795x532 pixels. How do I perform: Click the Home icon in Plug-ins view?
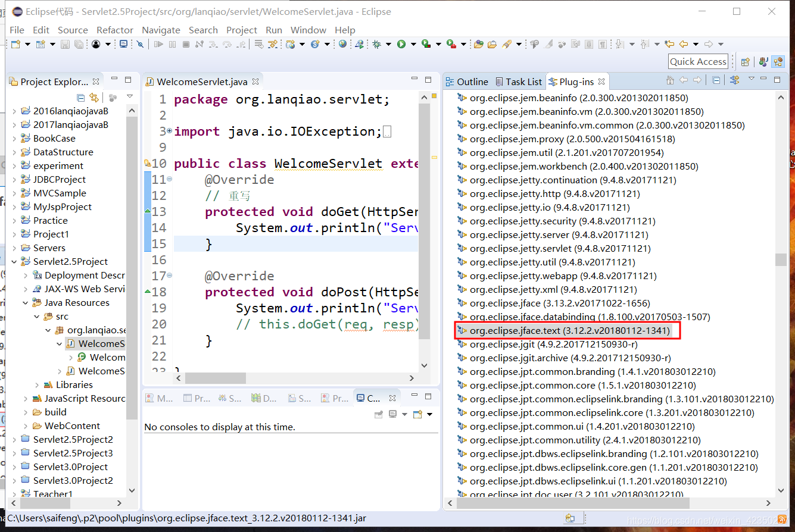click(x=670, y=80)
